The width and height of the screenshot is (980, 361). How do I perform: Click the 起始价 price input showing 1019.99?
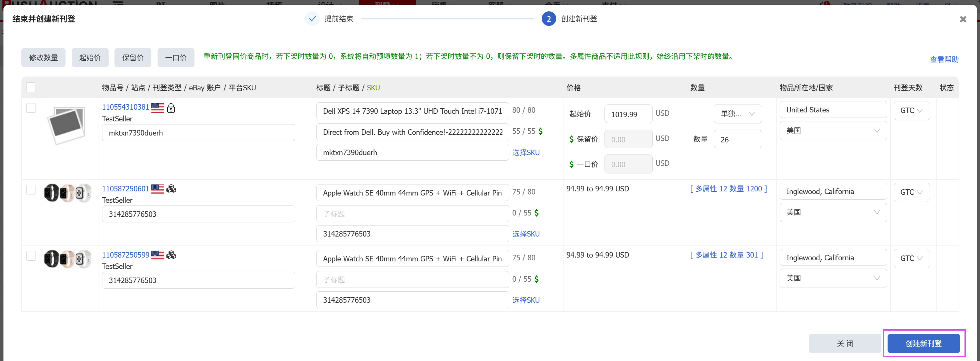tap(628, 114)
